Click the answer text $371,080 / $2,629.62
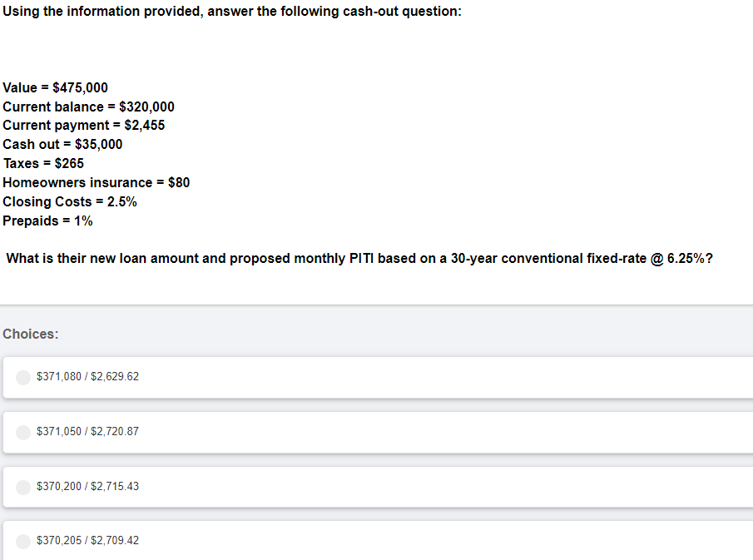 [x=87, y=377]
